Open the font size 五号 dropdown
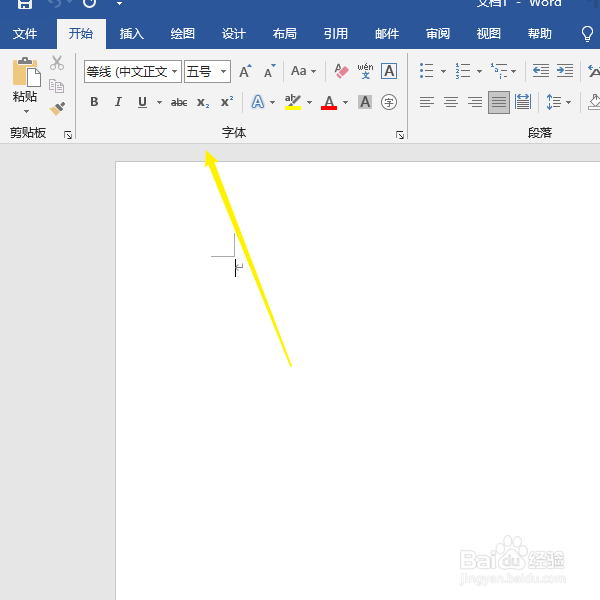Screen dimensions: 600x600 (223, 72)
